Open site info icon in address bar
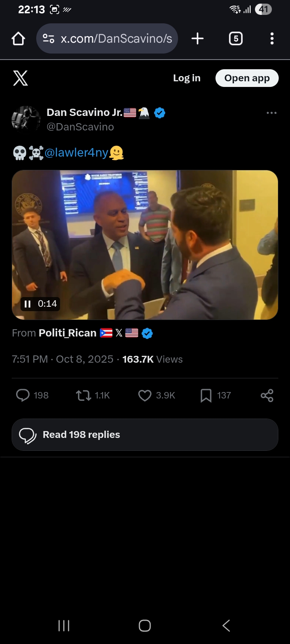The image size is (290, 644). [x=49, y=39]
